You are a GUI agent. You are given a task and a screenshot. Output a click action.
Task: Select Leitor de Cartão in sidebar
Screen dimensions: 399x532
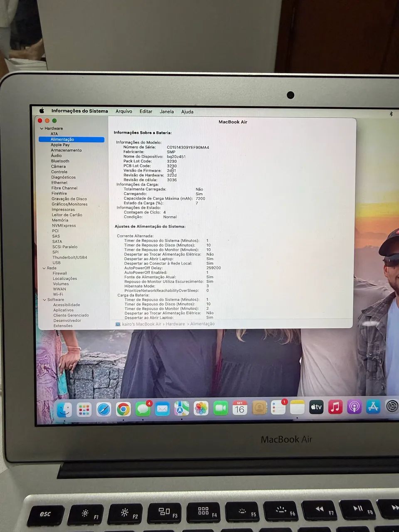pos(67,215)
